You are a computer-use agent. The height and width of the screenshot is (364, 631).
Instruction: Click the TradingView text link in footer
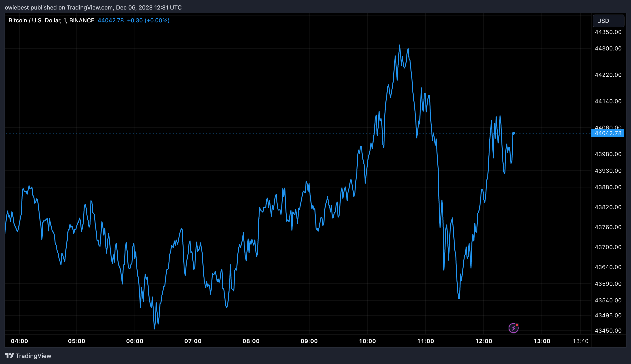pyautogui.click(x=34, y=356)
